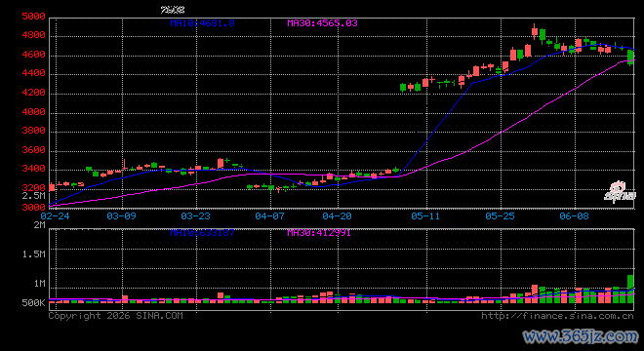Screen dimensions: 644x351
Task: Click the Copyright 2026 SINA.COM text
Action: click(x=116, y=316)
